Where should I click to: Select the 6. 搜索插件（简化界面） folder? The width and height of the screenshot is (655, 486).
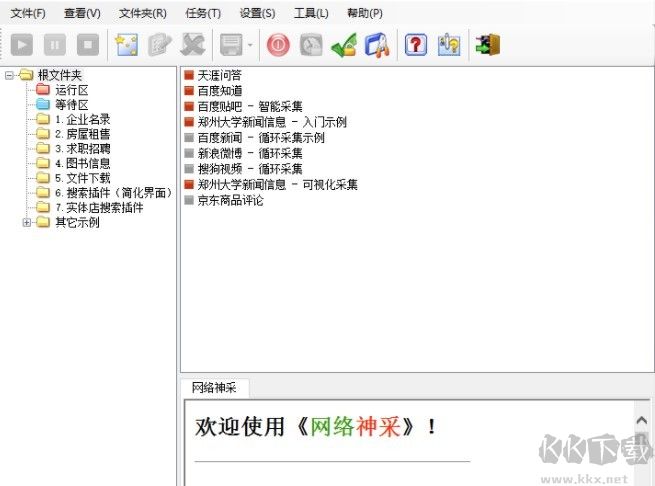(114, 193)
